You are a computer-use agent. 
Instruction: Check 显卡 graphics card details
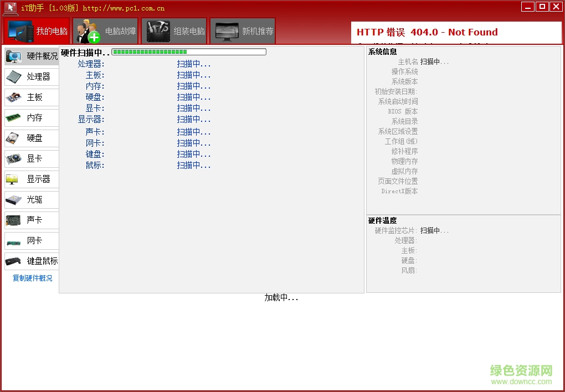coord(34,158)
